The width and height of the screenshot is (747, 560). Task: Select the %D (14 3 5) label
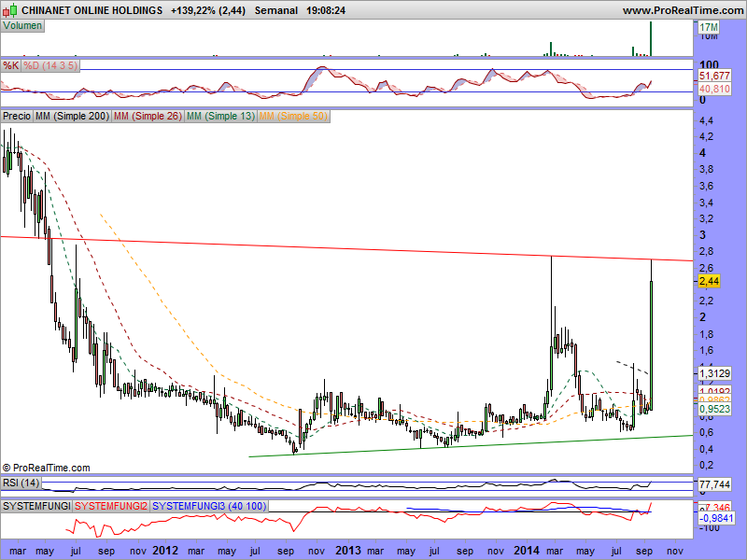coord(50,65)
